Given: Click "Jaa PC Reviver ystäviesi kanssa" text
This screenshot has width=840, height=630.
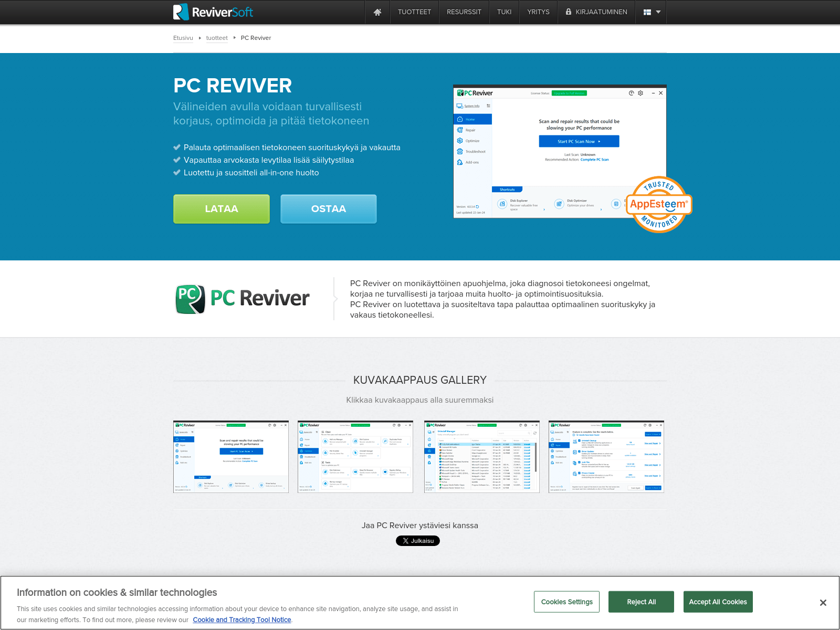Looking at the screenshot, I should pos(420,526).
